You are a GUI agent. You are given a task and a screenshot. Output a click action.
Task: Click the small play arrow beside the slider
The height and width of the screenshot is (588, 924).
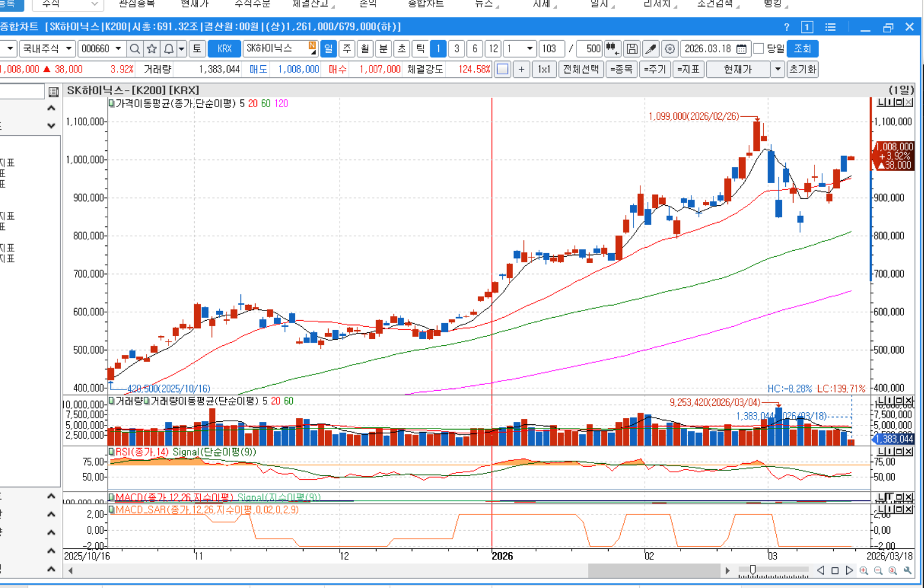tap(727, 570)
